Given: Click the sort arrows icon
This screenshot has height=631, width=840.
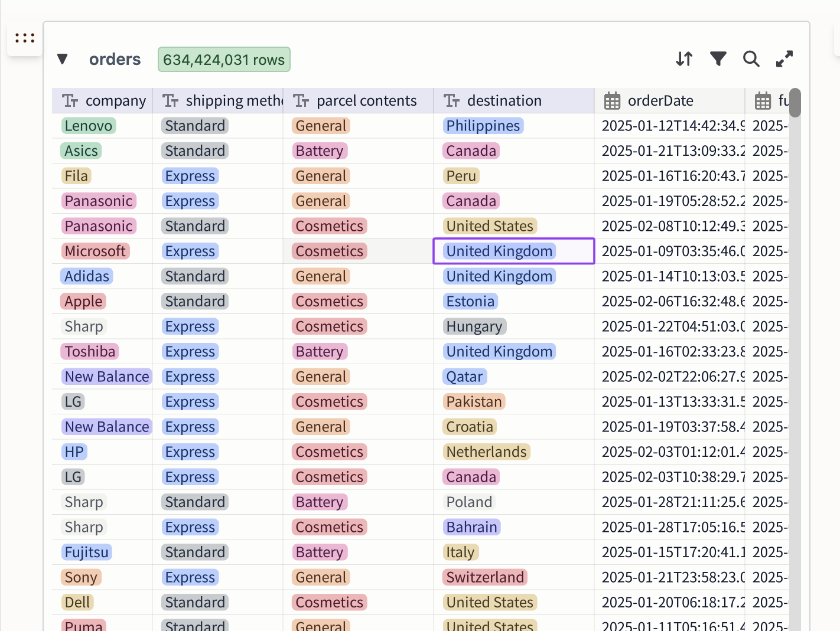Looking at the screenshot, I should pos(684,59).
